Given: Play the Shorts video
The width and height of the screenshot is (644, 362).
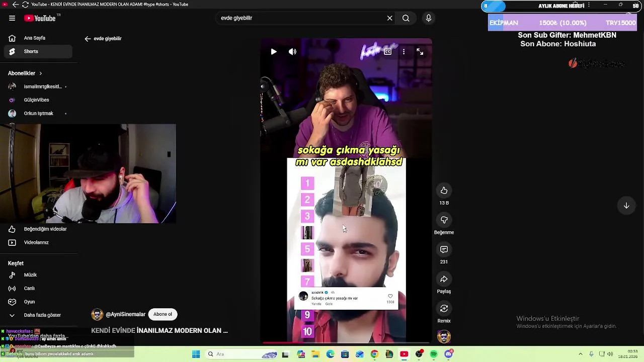Looking at the screenshot, I should click(273, 52).
